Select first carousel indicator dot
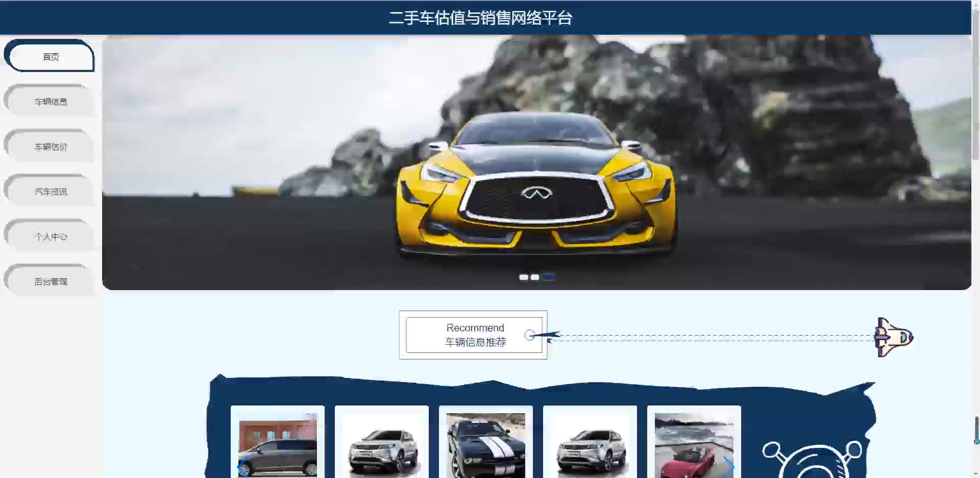The image size is (980, 478). pos(523,277)
